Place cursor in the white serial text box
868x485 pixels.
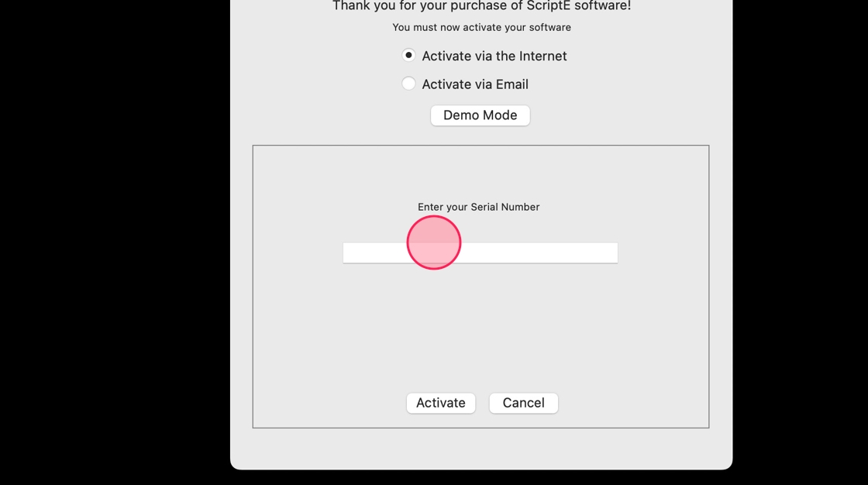click(x=480, y=253)
